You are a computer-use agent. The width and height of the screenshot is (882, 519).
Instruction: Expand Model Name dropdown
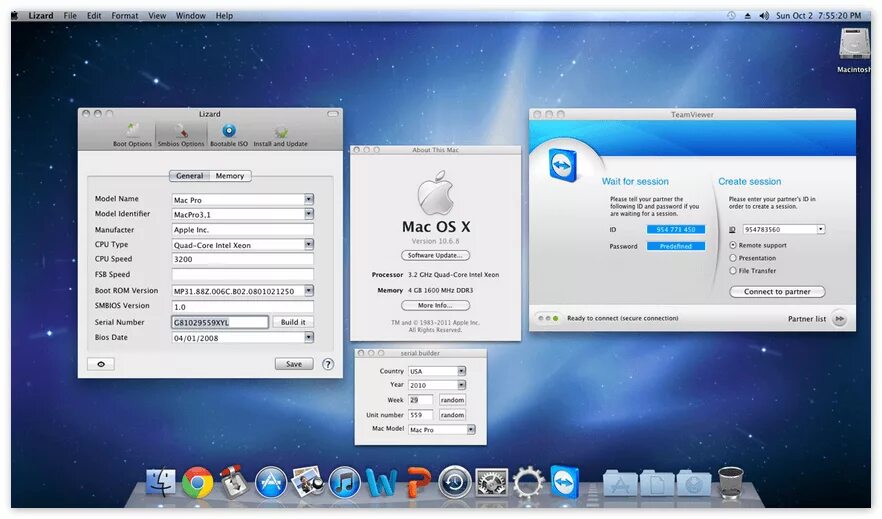tap(309, 199)
